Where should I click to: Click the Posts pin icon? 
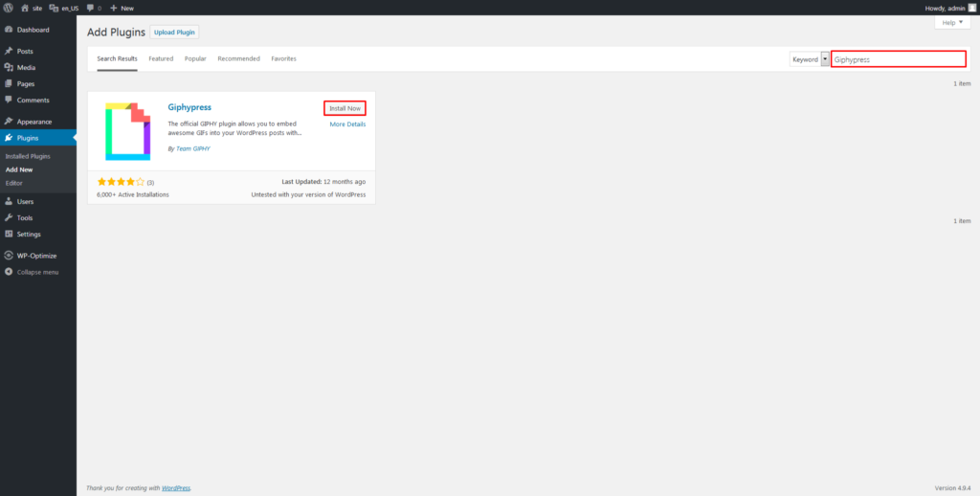(x=8, y=52)
